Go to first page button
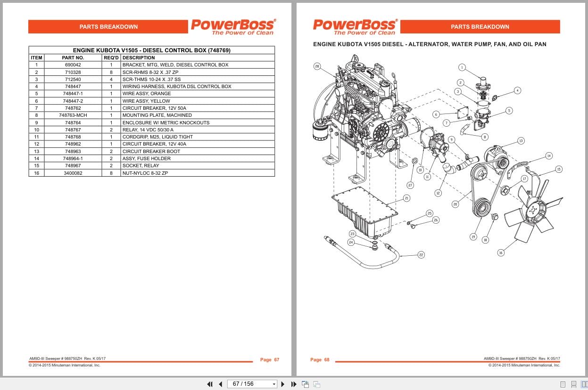Image resolution: width=588 pixels, height=390 pixels. tap(210, 384)
